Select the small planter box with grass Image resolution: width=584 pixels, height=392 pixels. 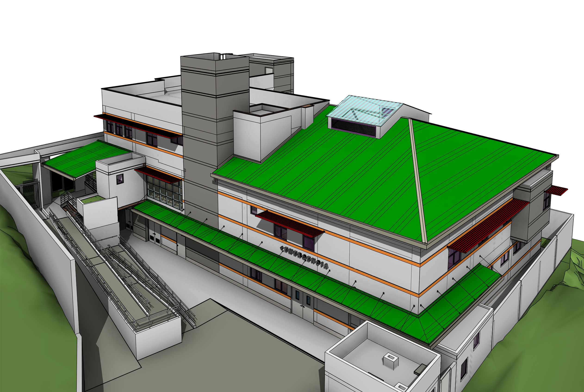pyautogui.click(x=93, y=199)
